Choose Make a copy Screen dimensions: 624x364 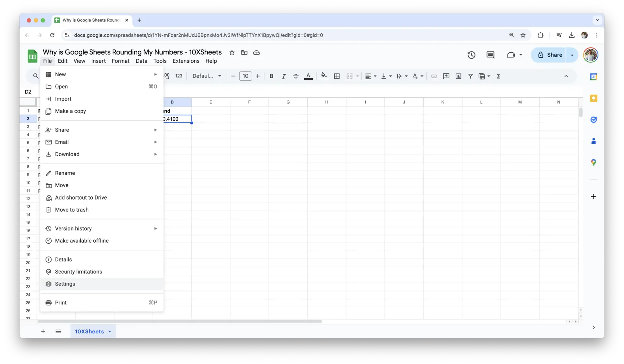70,111
